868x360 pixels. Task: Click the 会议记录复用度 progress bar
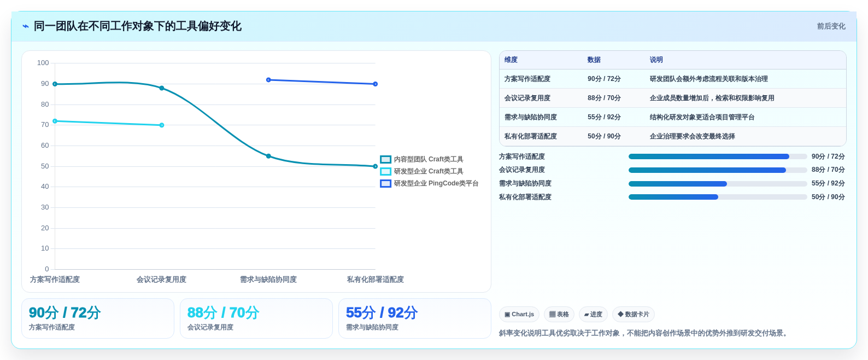pyautogui.click(x=718, y=170)
